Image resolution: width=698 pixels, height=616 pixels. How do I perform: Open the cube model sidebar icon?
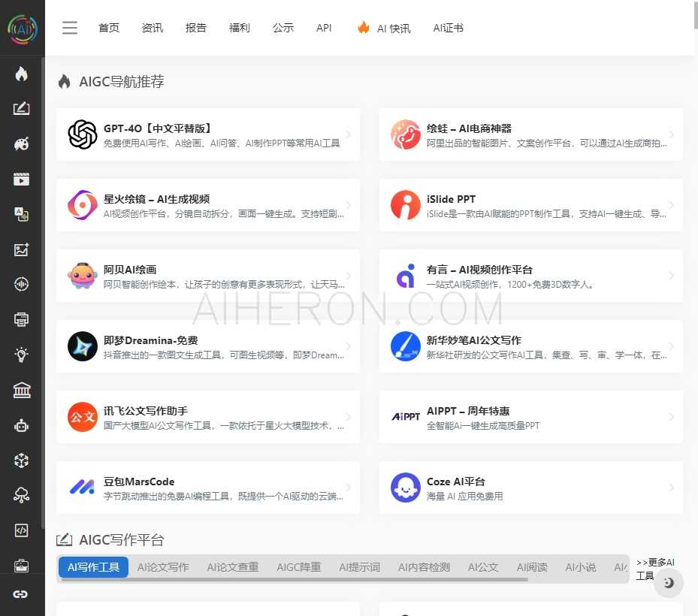21,460
